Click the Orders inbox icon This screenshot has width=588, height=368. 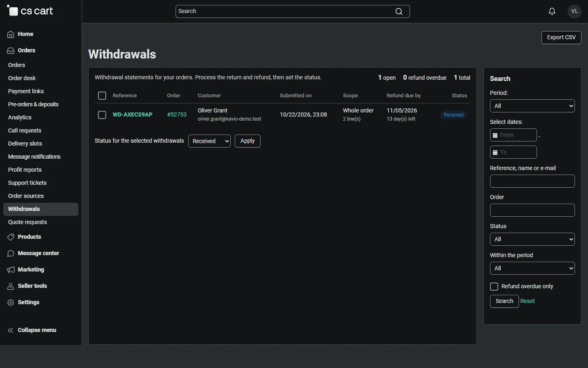[x=11, y=51]
